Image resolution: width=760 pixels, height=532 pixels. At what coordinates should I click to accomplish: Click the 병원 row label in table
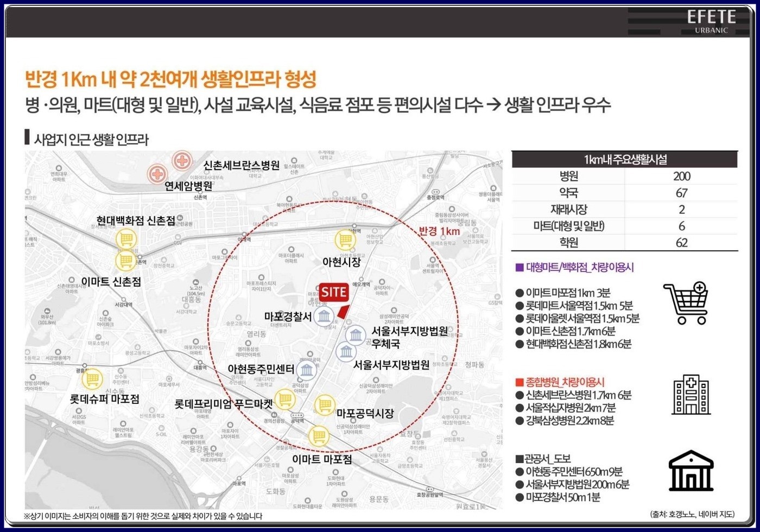[x=569, y=176]
